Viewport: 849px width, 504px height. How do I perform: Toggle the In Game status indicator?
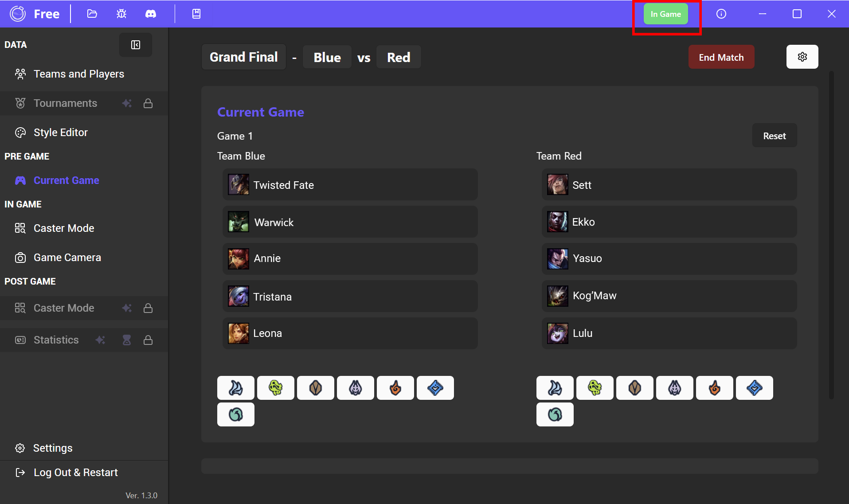665,14
